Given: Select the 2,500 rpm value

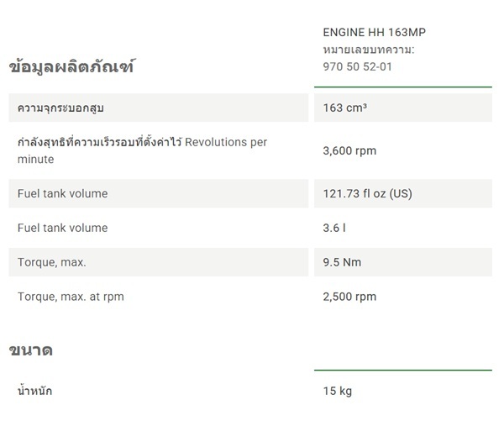Looking at the screenshot, I should 349,297.
